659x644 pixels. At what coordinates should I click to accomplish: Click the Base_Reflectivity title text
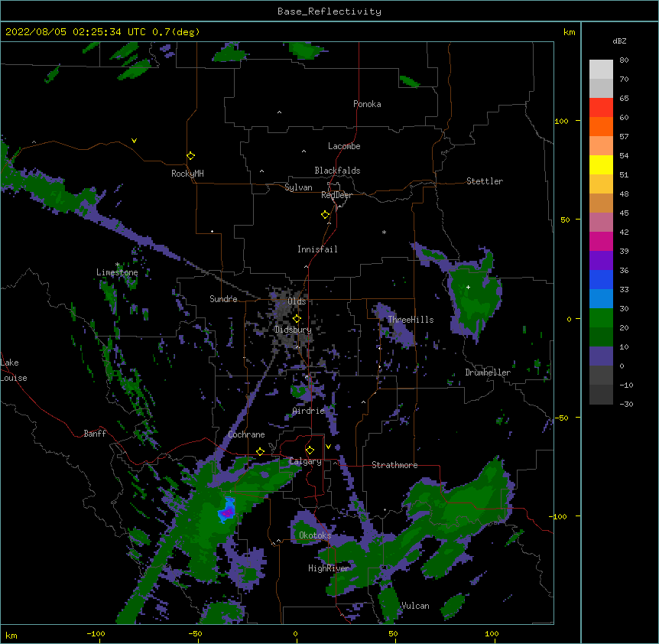point(329,11)
